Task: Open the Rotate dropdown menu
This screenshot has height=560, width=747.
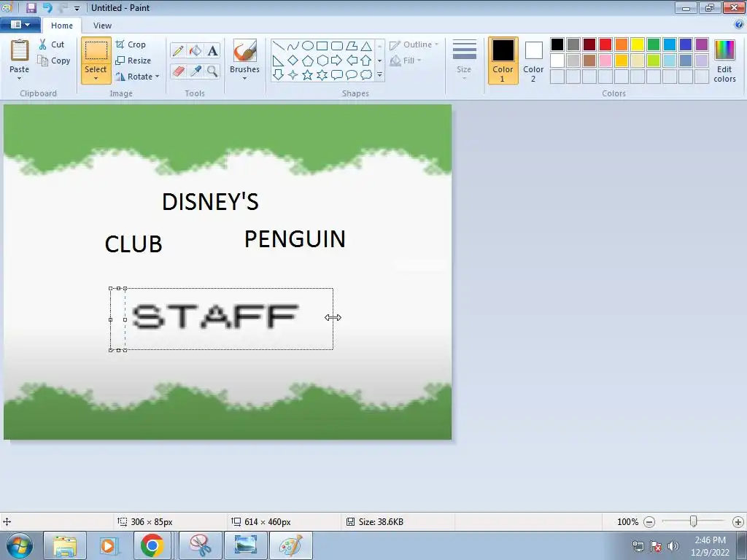Action: coord(137,77)
